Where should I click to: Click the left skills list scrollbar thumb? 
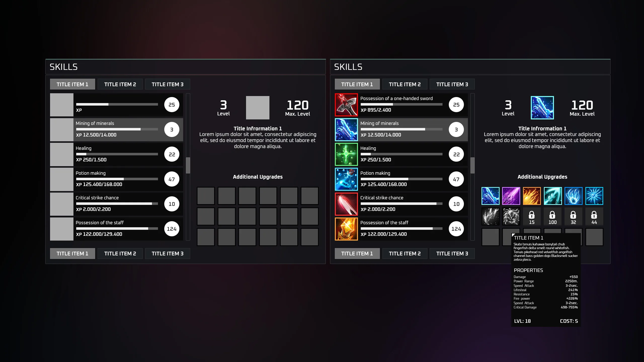tap(188, 165)
